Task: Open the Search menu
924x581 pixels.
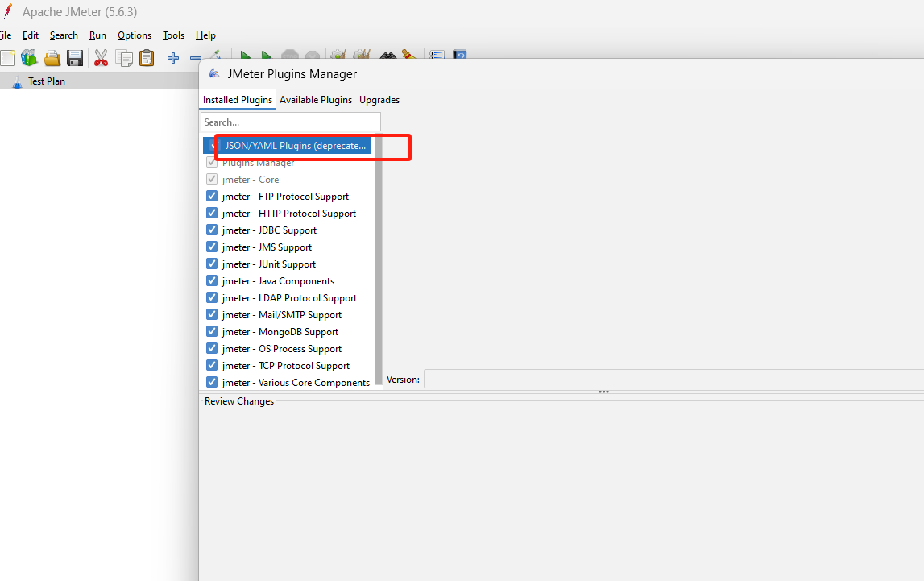Action: click(64, 35)
